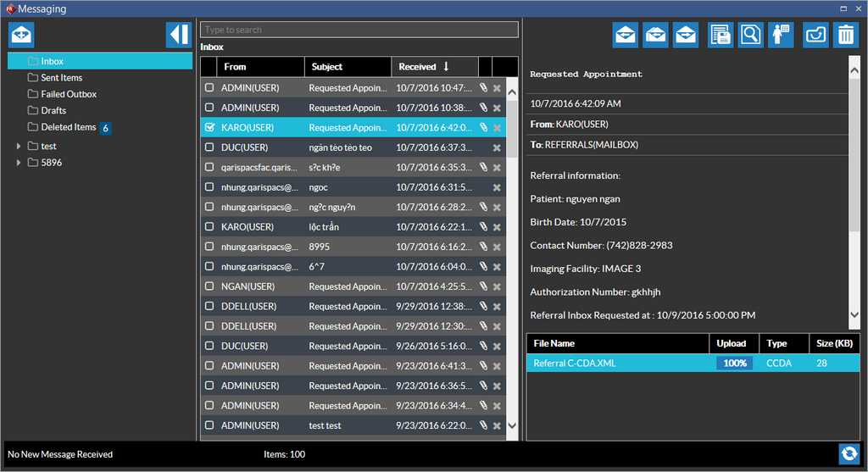
Task: Check the box for the DUC(USER) ngăn tèo message
Action: click(209, 147)
